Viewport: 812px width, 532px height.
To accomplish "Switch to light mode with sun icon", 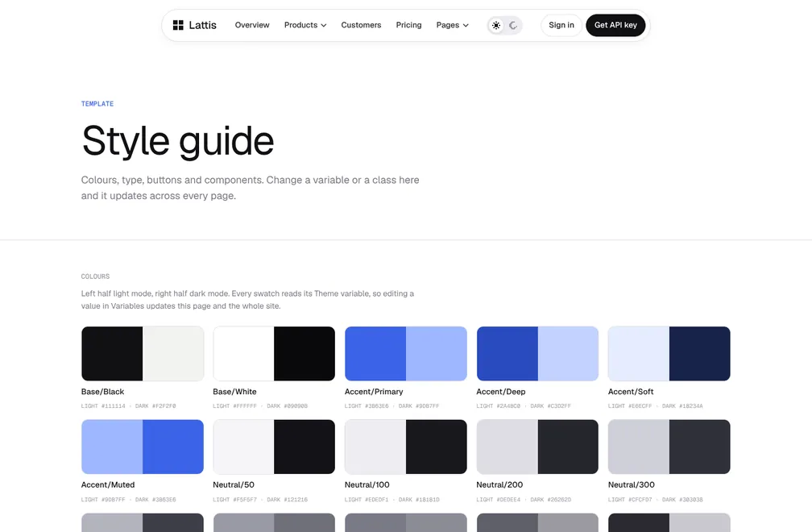I will pyautogui.click(x=496, y=25).
